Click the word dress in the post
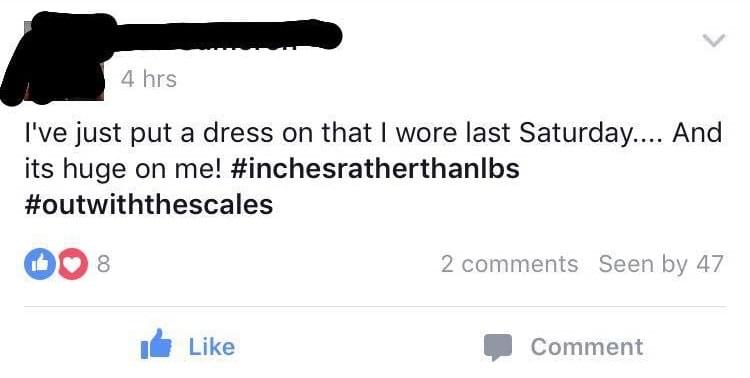 237,133
